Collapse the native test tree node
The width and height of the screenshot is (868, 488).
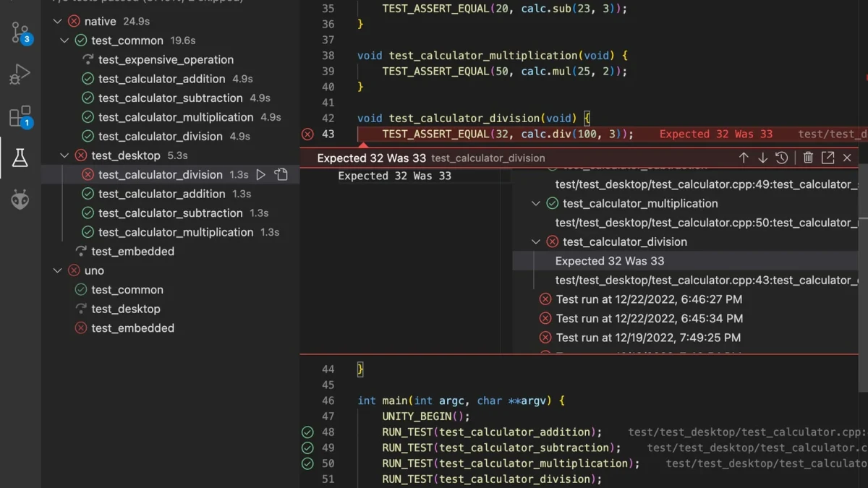[x=58, y=22]
